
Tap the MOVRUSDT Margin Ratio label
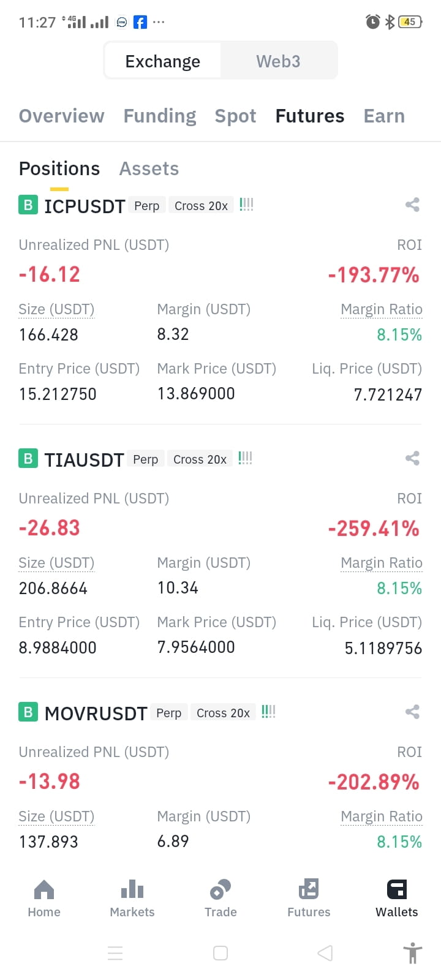pos(382,816)
